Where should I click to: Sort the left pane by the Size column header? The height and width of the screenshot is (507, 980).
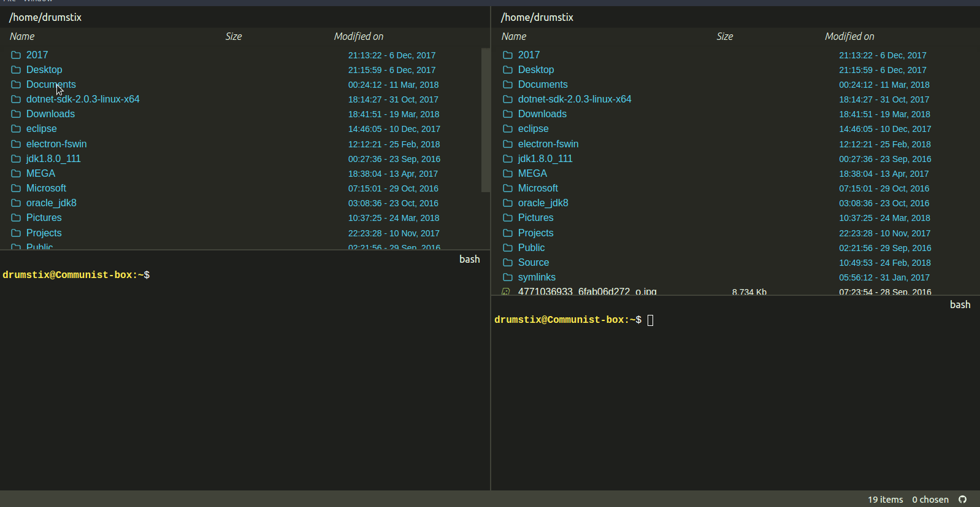click(234, 37)
